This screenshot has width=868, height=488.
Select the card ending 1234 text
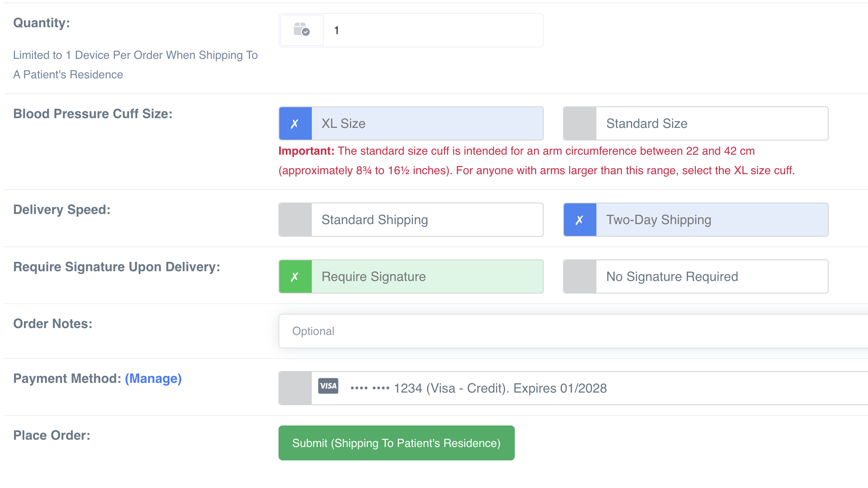[x=479, y=388]
